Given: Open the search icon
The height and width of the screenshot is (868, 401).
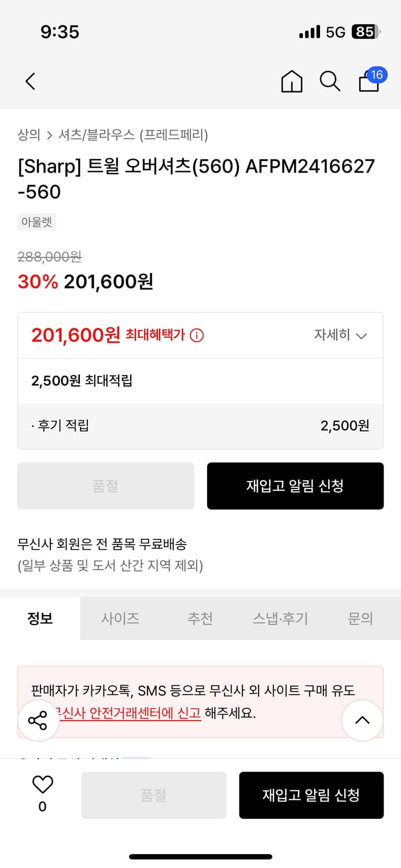Looking at the screenshot, I should 330,82.
